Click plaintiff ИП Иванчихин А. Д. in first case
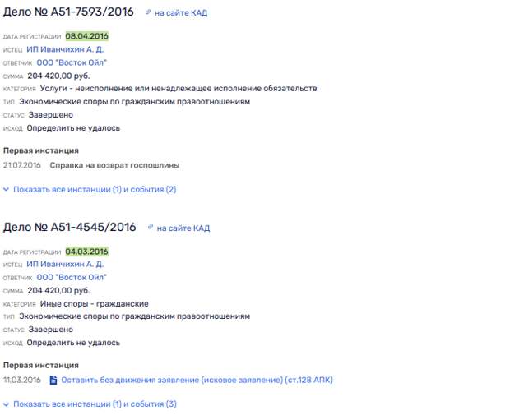The image size is (510, 420). [x=65, y=49]
